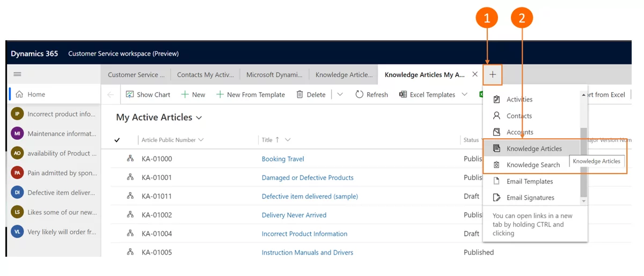The height and width of the screenshot is (276, 644).
Task: Click the Status column header
Action: click(471, 140)
